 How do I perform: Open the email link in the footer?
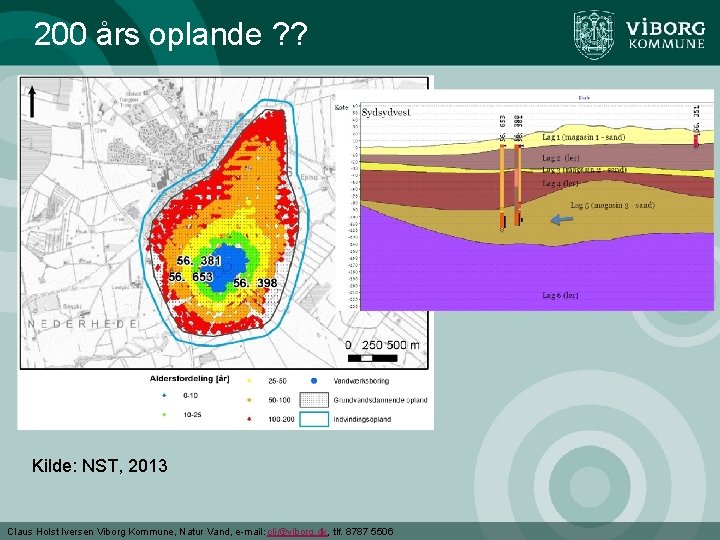297,532
